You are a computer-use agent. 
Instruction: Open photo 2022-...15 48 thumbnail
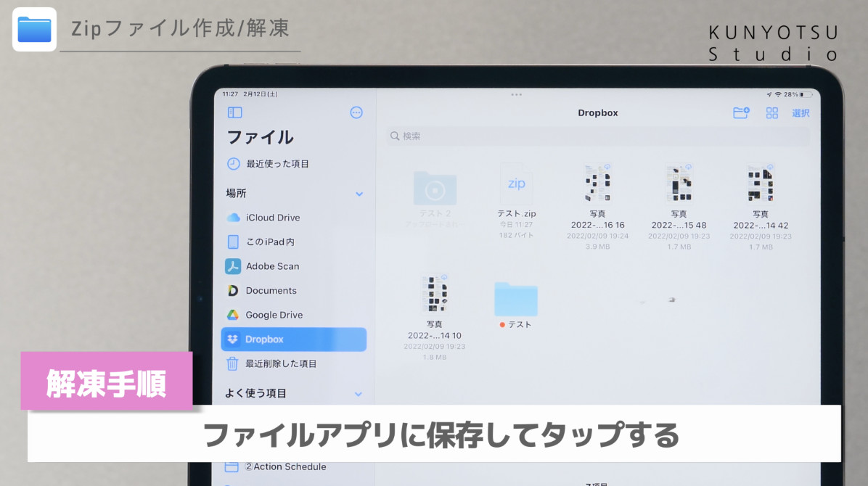pos(679,183)
